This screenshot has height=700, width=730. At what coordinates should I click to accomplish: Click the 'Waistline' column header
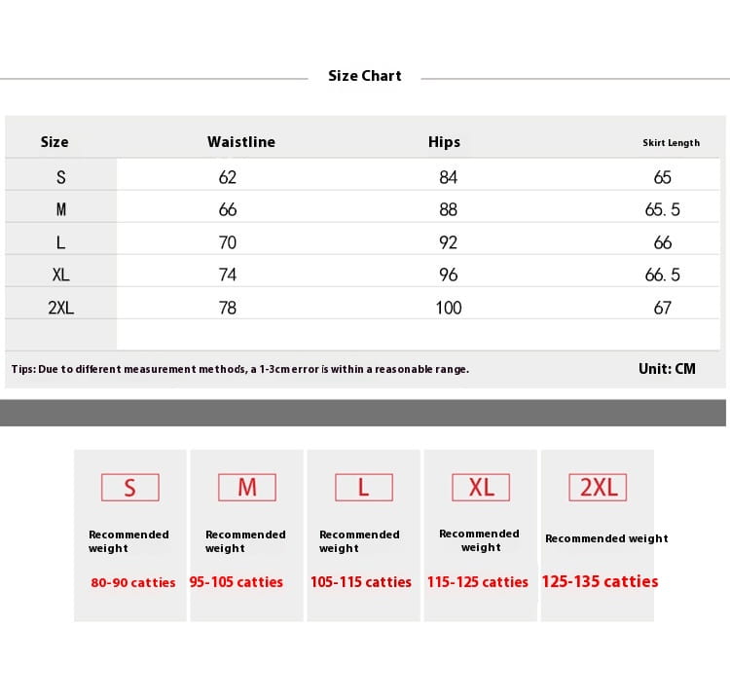tap(241, 141)
